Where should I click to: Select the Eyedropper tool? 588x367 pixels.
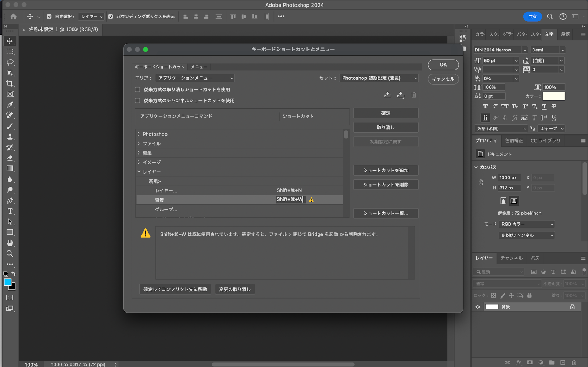10,105
